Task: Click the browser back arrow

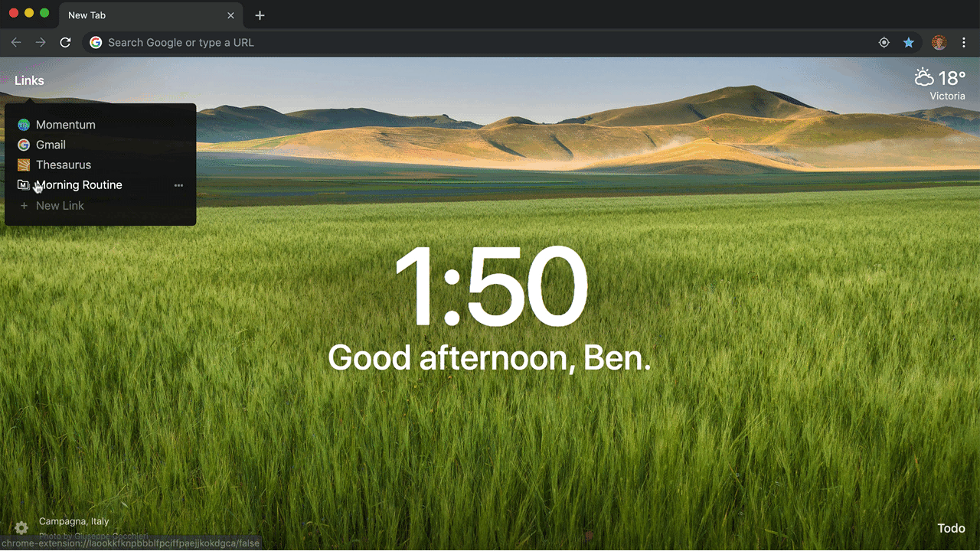Action: tap(16, 43)
